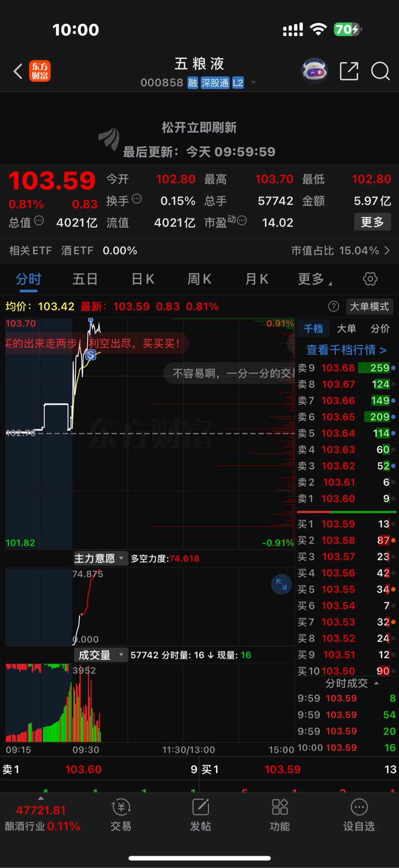Tap the 10:00 103.59 trade row
Screen dimensions: 399x868
pyautogui.click(x=347, y=748)
